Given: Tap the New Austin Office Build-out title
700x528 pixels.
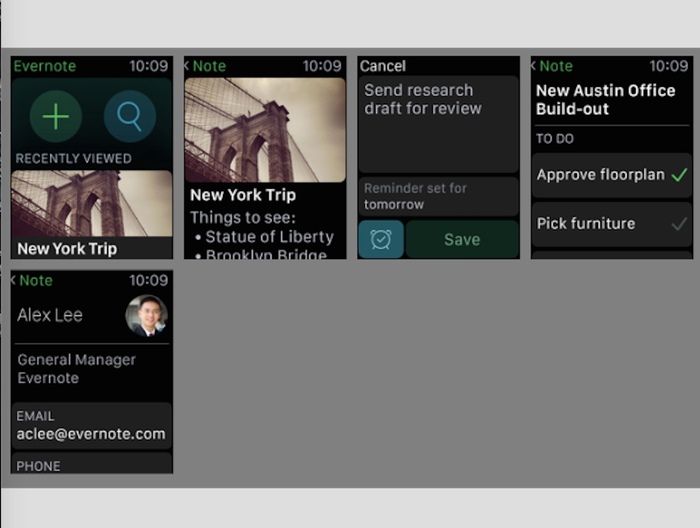Looking at the screenshot, I should pyautogui.click(x=606, y=100).
